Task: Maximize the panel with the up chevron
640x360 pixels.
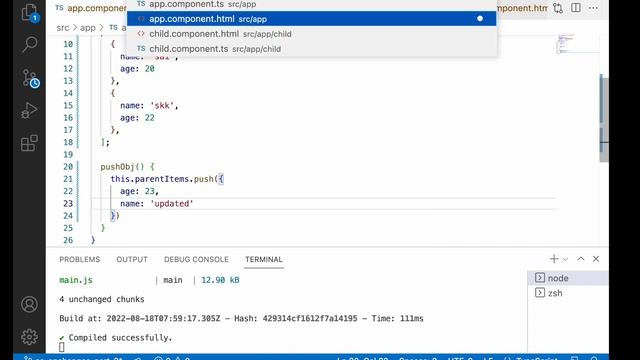Action: point(581,259)
